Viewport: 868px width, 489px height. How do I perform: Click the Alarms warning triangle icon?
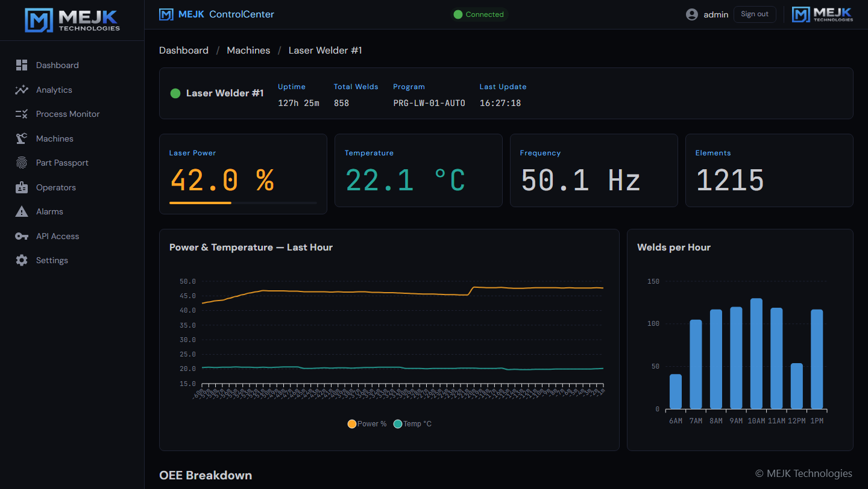[22, 211]
